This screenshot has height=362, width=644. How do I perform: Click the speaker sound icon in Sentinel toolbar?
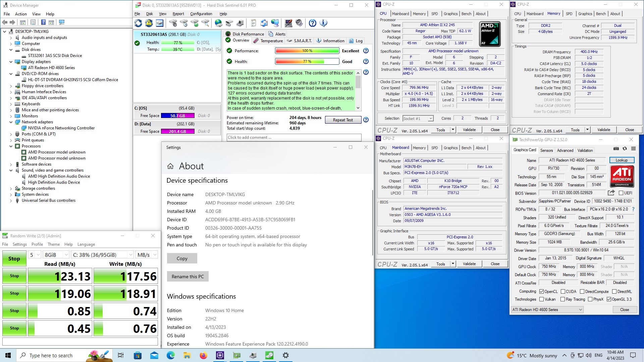299,23
